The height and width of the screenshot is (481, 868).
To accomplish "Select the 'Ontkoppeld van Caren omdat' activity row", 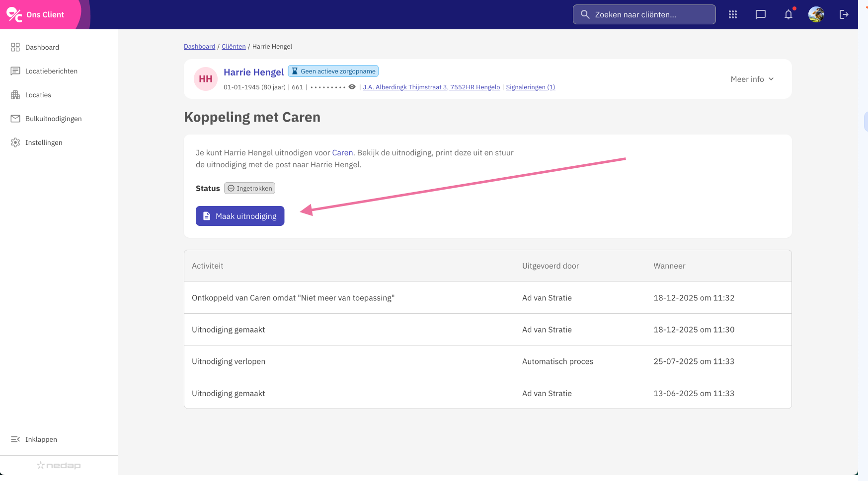I will [x=487, y=298].
